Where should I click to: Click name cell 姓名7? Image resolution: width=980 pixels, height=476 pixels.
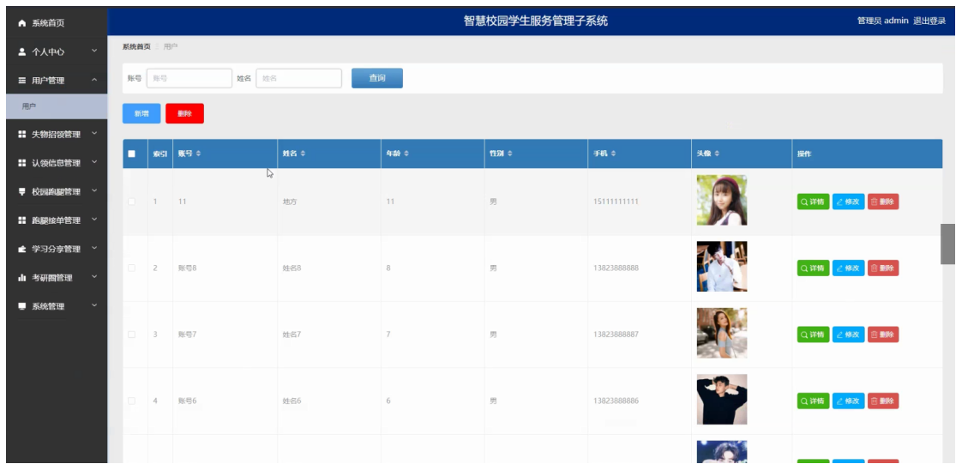click(292, 334)
